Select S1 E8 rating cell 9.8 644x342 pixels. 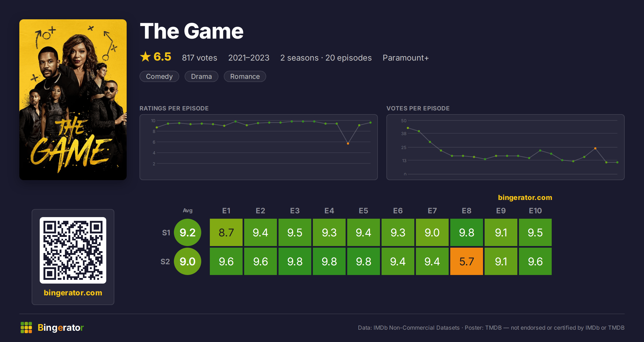coord(467,232)
